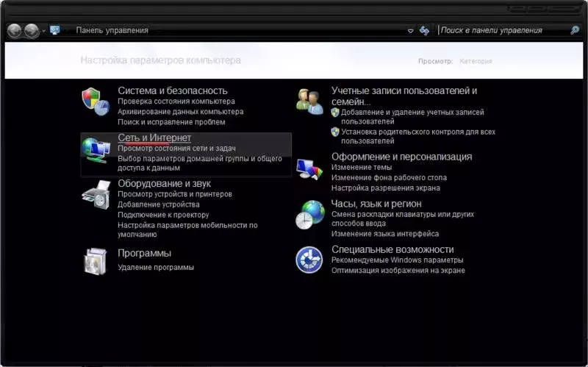Open Hardware and Sound printer icon
588x367 pixels.
(x=96, y=195)
